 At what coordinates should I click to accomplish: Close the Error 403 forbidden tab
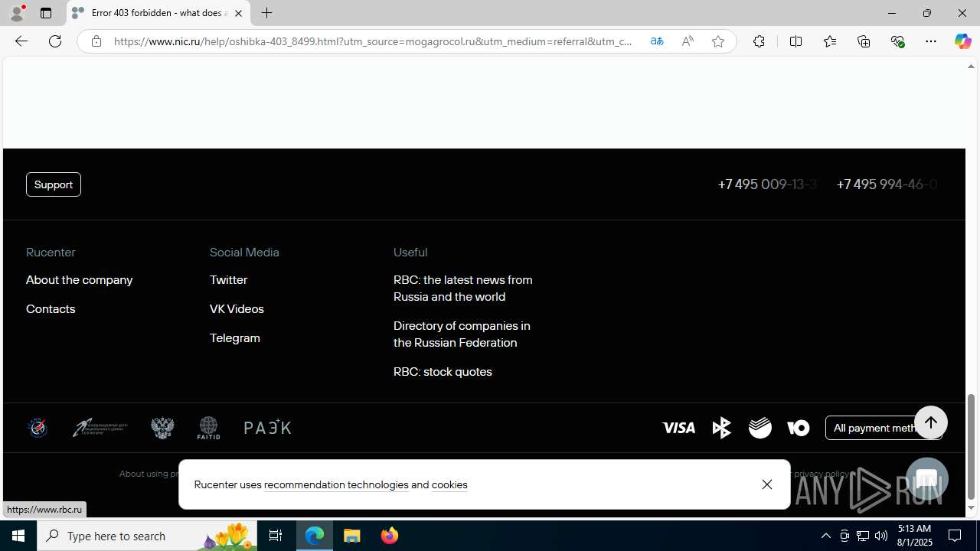[x=238, y=13]
